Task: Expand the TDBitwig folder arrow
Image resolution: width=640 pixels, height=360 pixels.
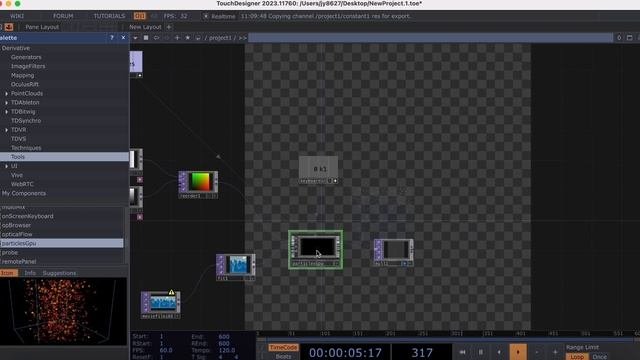Action: pyautogui.click(x=7, y=111)
